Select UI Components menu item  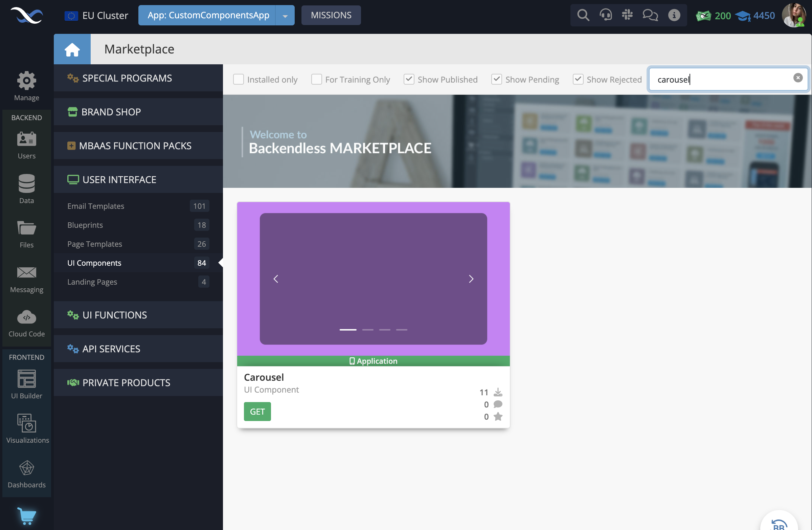[x=95, y=262]
